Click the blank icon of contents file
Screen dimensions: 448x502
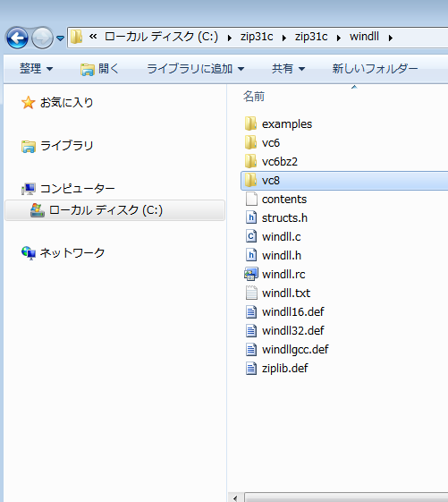coord(251,199)
